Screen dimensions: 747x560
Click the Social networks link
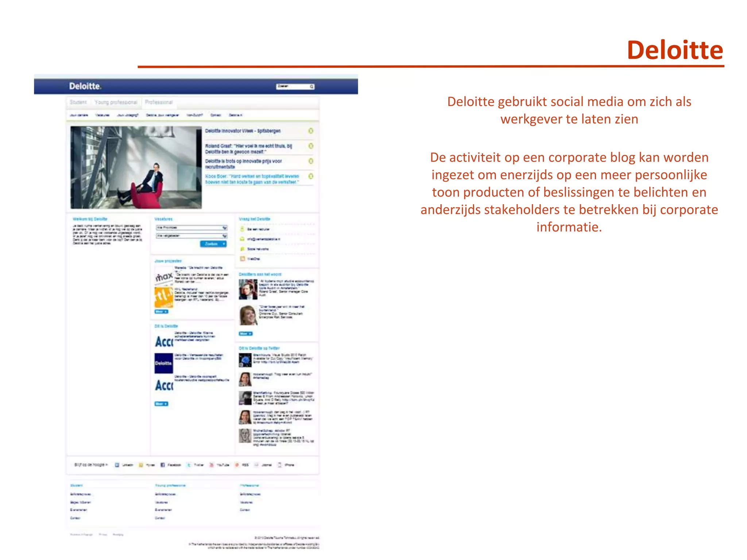tap(258, 249)
